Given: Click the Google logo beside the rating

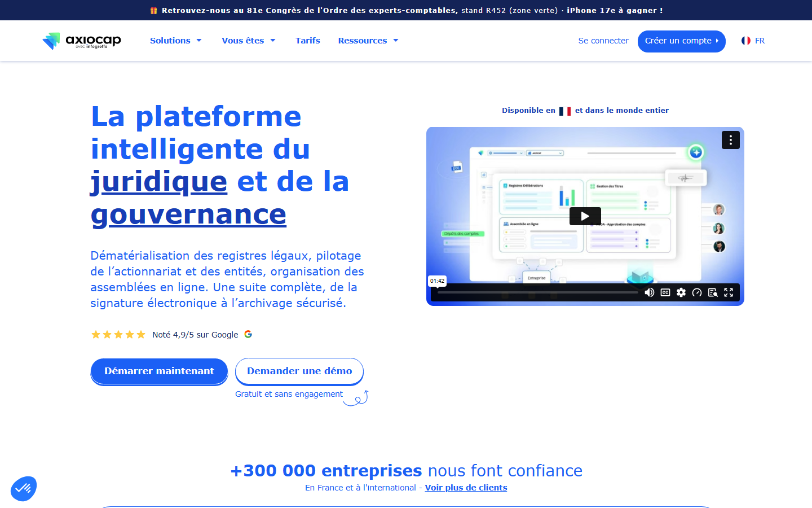Looking at the screenshot, I should 248,334.
